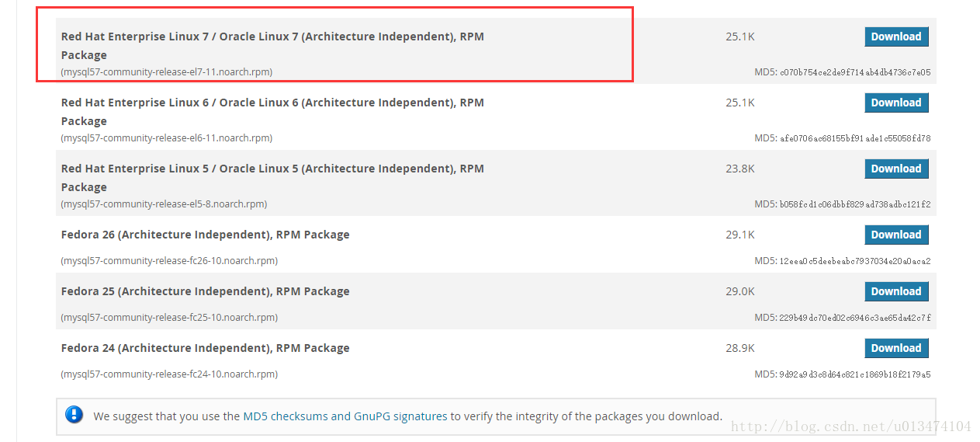The image size is (980, 442).
Task: Click the mysql57-community-release-fc24-10.noarch.rpm filename
Action: coord(169,374)
